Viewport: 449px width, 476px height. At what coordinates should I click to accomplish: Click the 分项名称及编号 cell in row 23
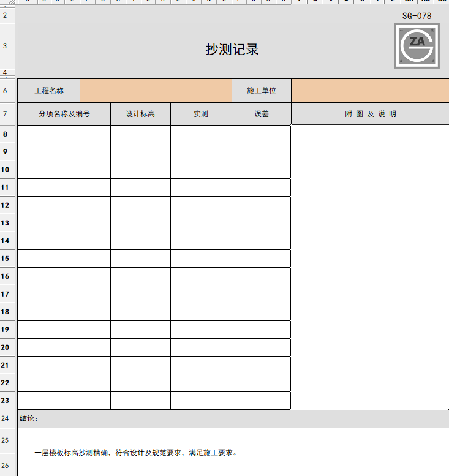64,401
